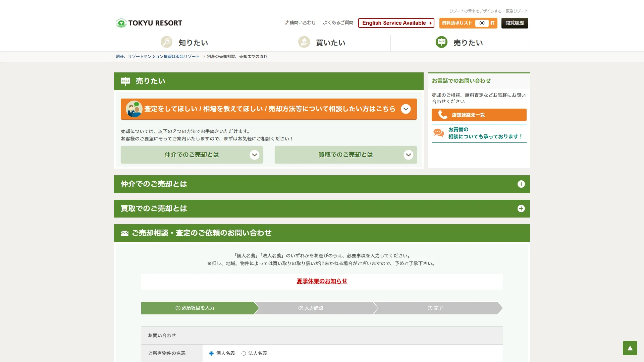644x362 pixels.
Task: Click the arrow on English Service Available
Action: point(430,23)
